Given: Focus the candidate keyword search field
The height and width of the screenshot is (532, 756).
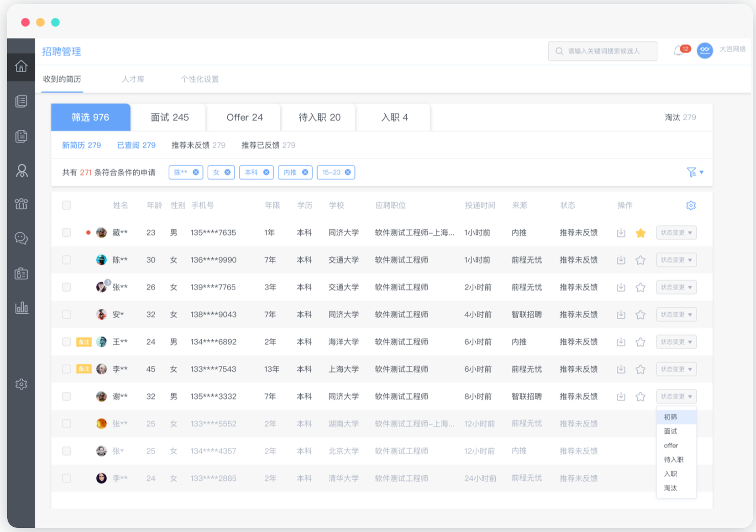Looking at the screenshot, I should click(x=603, y=51).
